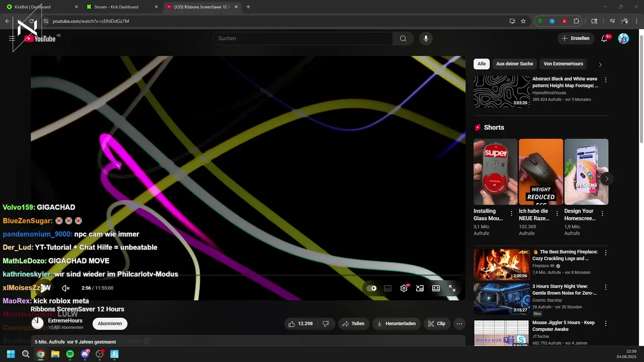Open options for Ich habe die NEUE Raze... short

(557, 214)
